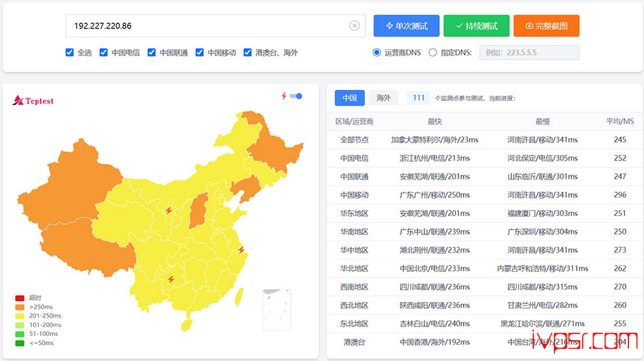Select the 华南地区 row label

pos(355,232)
